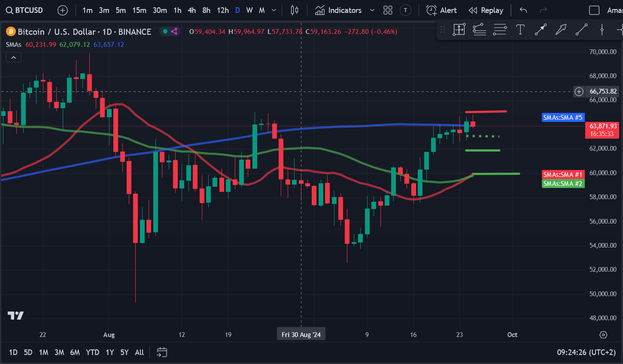The width and height of the screenshot is (623, 364).
Task: Show All data range
Action: pyautogui.click(x=139, y=352)
